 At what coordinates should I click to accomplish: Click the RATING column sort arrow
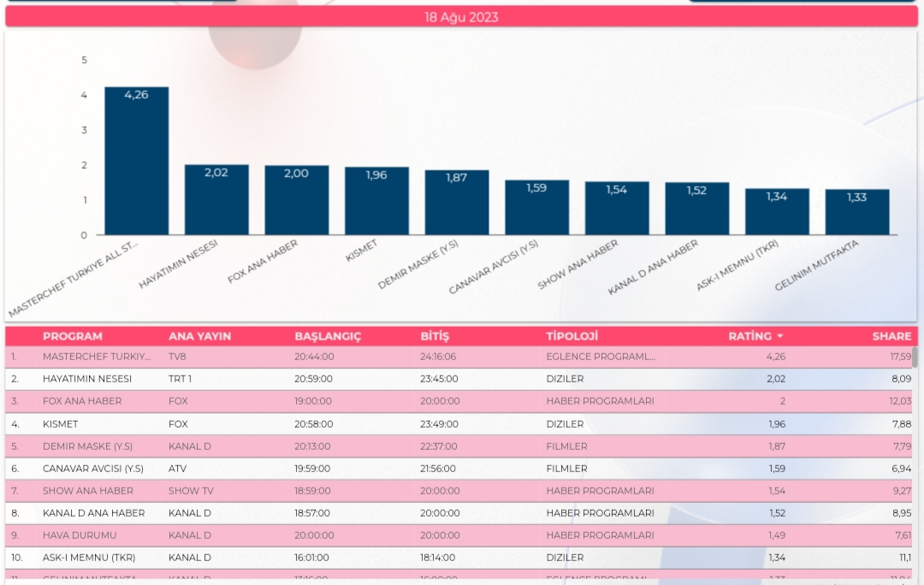click(779, 337)
